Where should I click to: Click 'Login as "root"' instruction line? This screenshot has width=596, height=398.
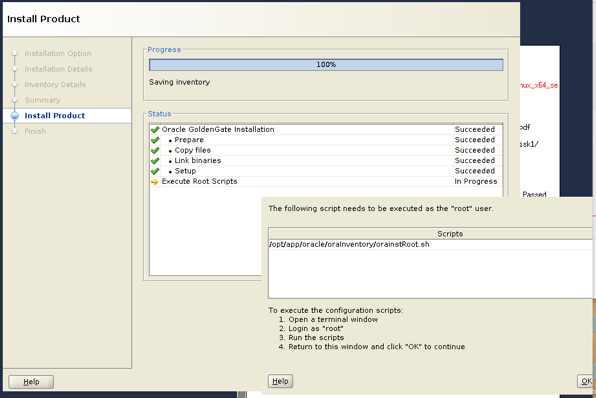click(316, 328)
